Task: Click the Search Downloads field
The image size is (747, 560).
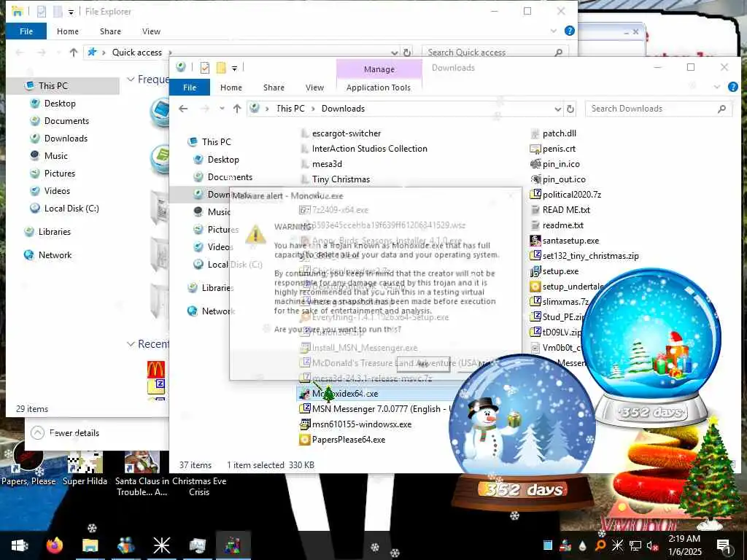Action: point(659,109)
